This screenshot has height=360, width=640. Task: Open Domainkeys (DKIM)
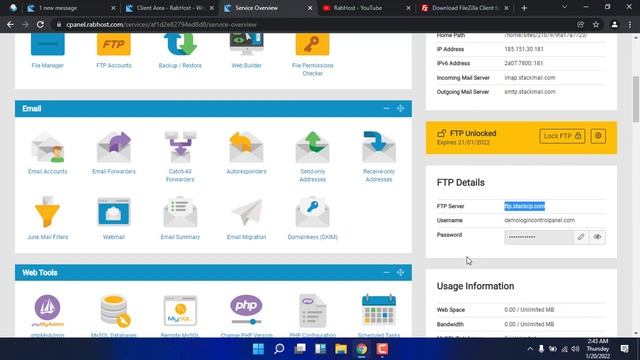(x=312, y=218)
